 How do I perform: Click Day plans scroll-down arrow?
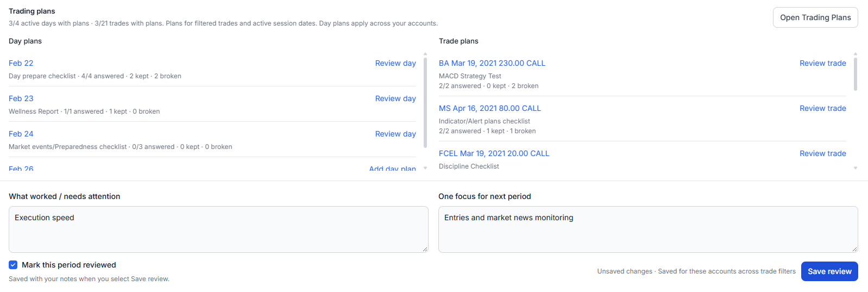point(425,168)
